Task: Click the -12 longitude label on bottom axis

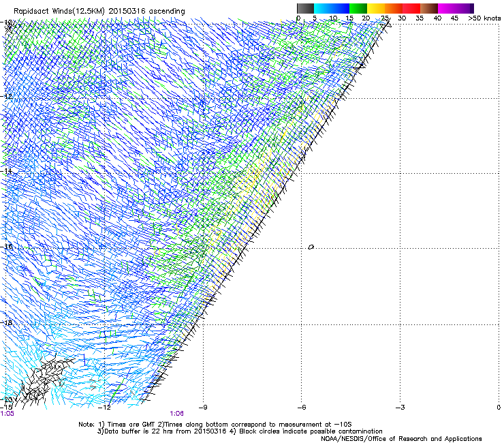Action: [x=105, y=408]
